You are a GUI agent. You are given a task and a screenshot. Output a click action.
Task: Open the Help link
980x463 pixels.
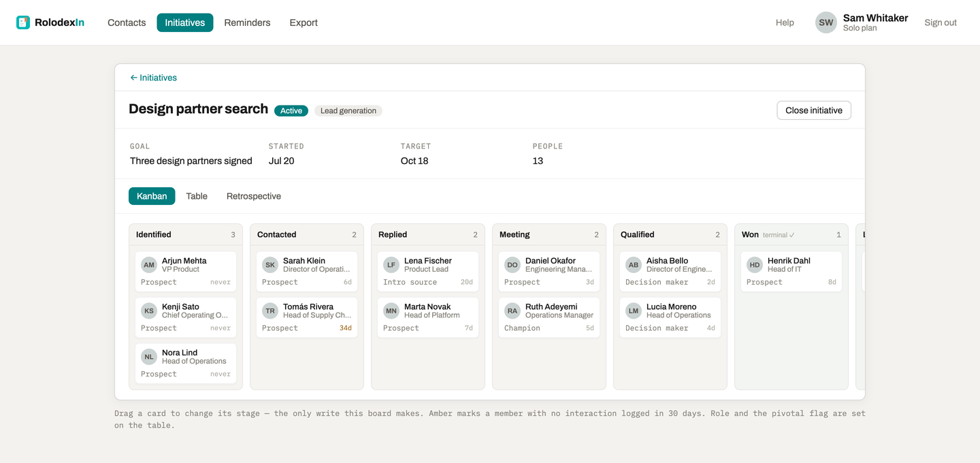(x=785, y=22)
